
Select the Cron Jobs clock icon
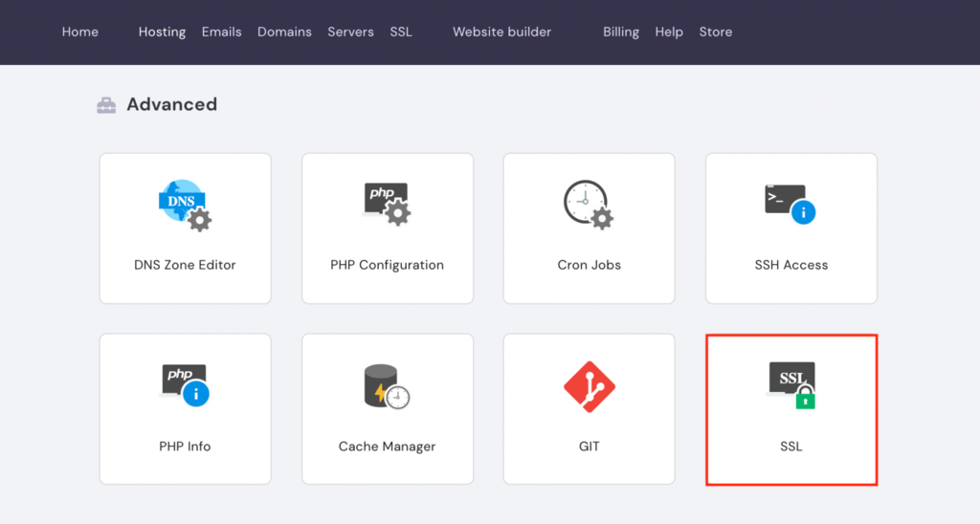[589, 205]
